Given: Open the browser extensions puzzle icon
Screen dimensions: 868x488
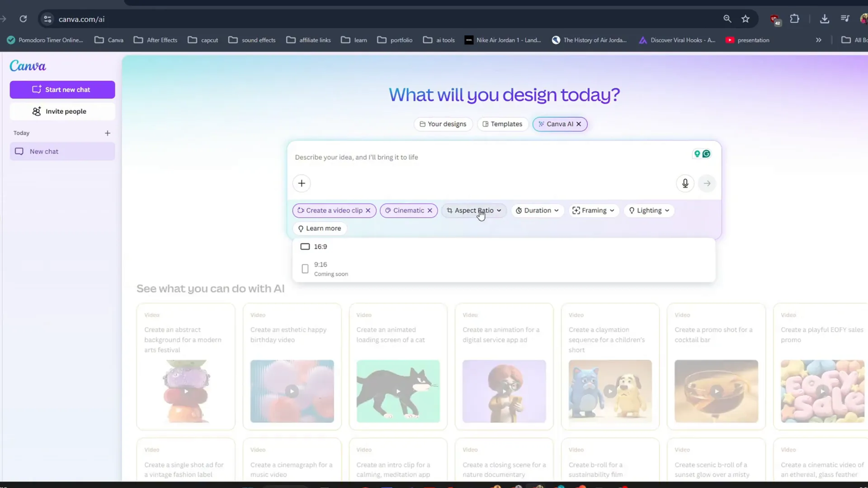Looking at the screenshot, I should [x=795, y=19].
